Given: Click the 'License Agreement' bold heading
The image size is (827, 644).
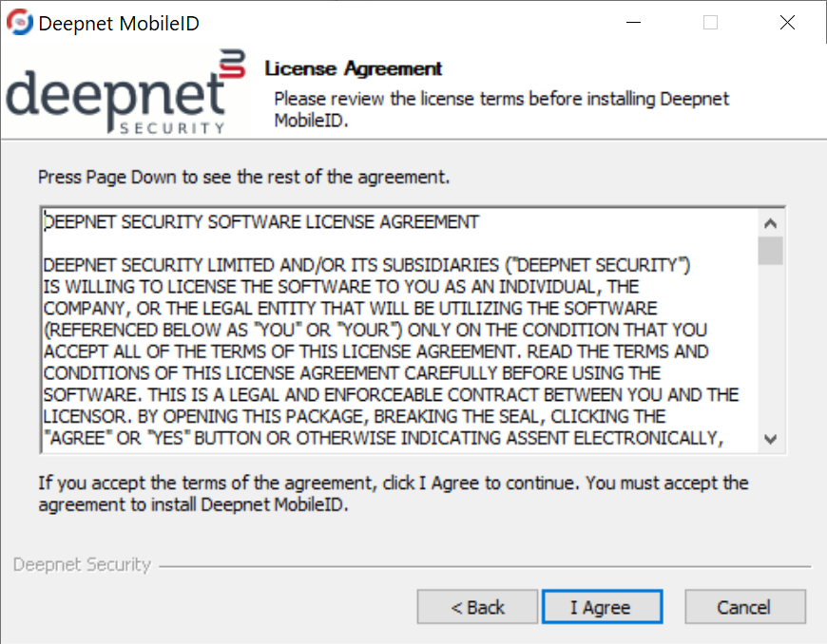Looking at the screenshot, I should [x=354, y=69].
